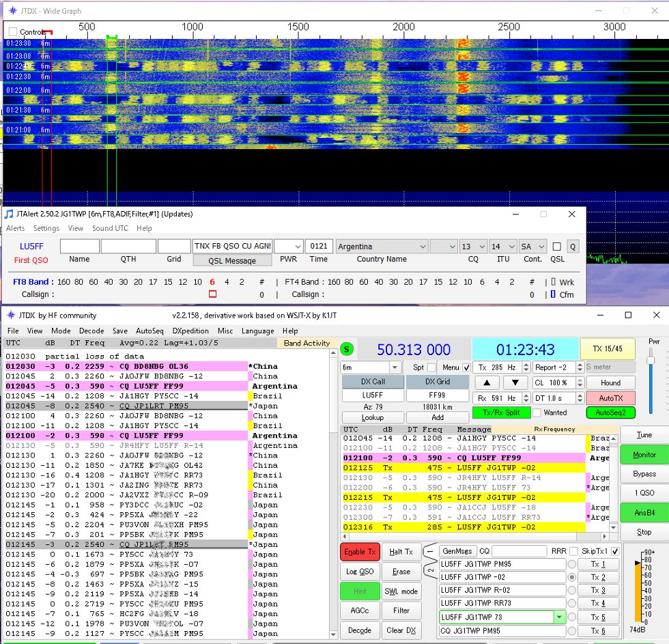Step the Tx 285 Hz spinner
This screenshot has width=669, height=644.
(526, 367)
